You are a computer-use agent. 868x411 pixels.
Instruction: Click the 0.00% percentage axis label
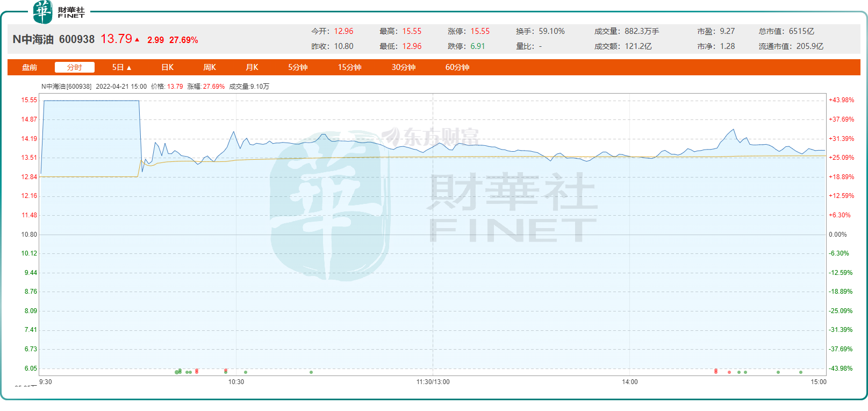(x=837, y=235)
